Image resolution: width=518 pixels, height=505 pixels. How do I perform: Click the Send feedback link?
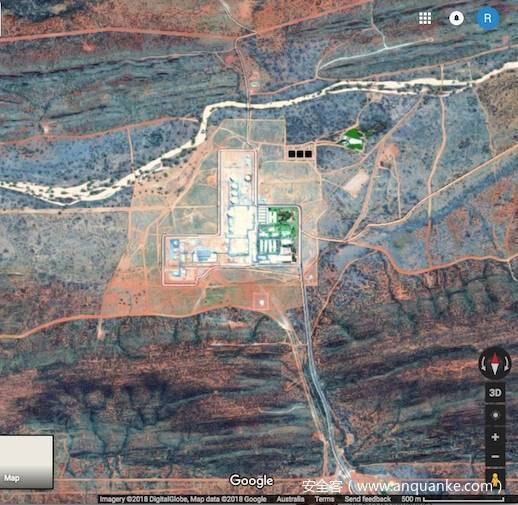tap(367, 499)
